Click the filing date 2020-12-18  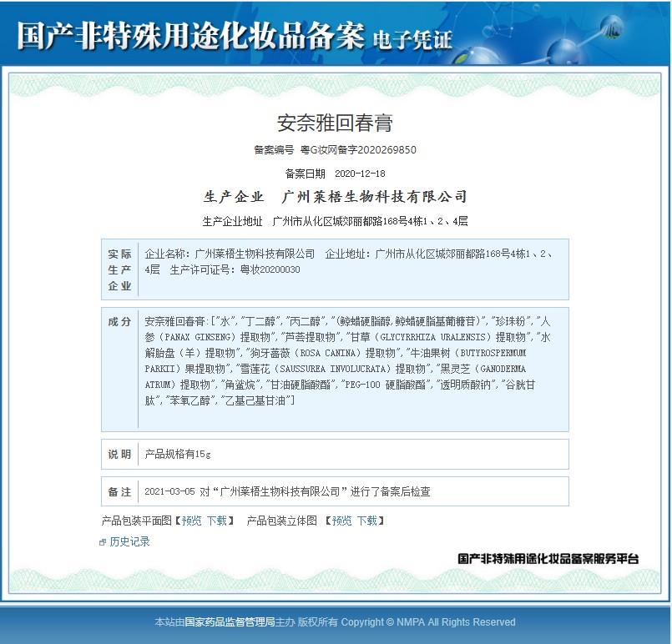[x=360, y=174]
